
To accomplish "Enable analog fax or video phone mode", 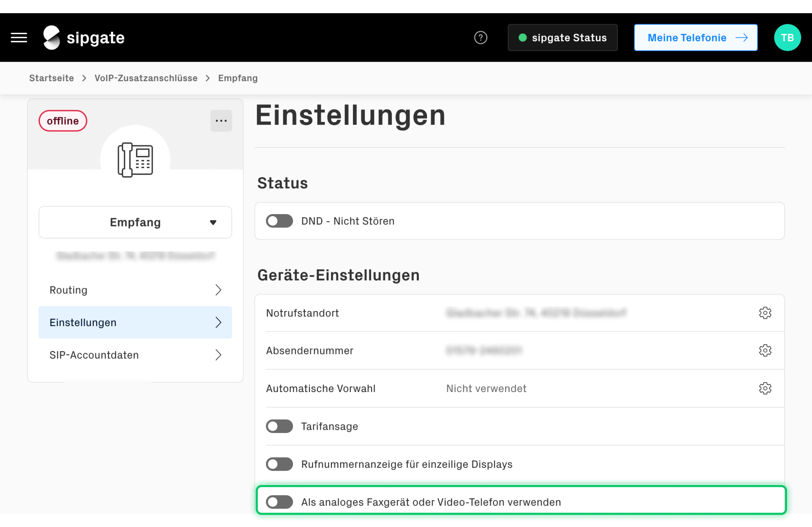I will click(x=279, y=502).
